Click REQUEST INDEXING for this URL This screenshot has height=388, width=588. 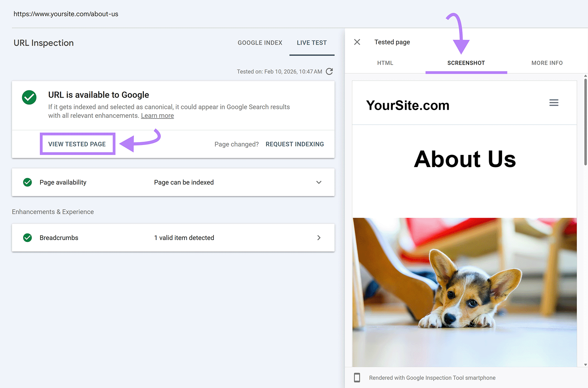[x=294, y=144]
